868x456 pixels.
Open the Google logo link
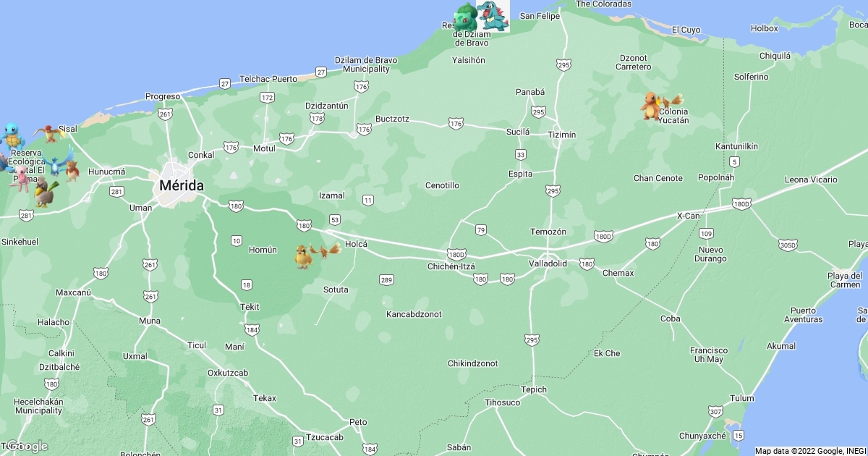[x=26, y=446]
